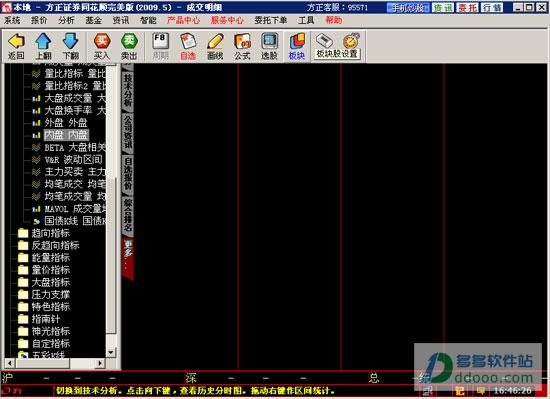Open the 分析 menu
This screenshot has width=550, height=399.
click(66, 20)
